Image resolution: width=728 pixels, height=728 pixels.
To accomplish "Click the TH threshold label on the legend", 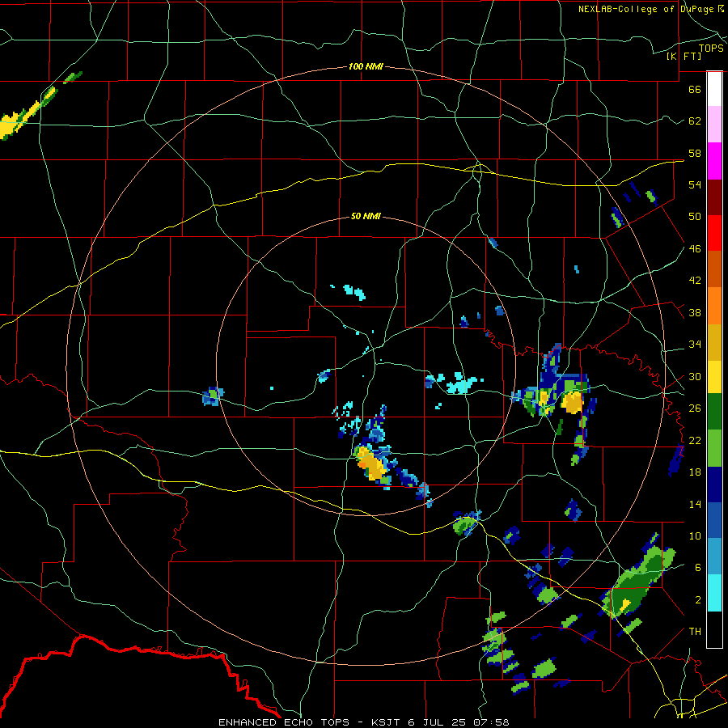I will [x=695, y=632].
